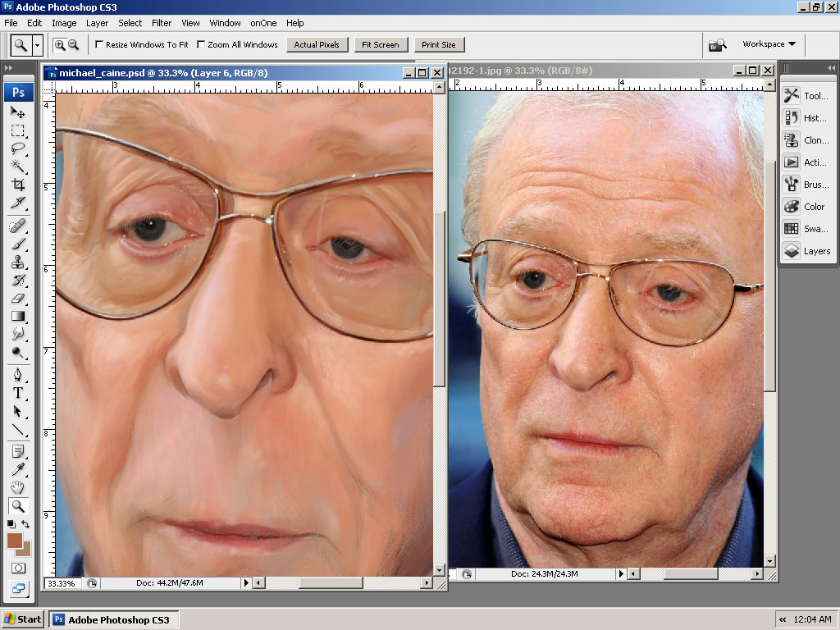Open status bar menu arrow in jpg window
This screenshot has height=630, width=840.
coord(621,573)
